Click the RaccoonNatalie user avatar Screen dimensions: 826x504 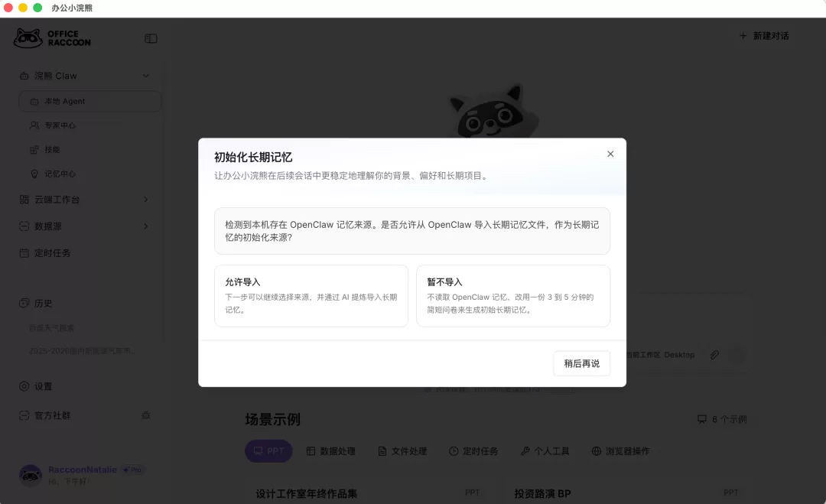point(31,475)
